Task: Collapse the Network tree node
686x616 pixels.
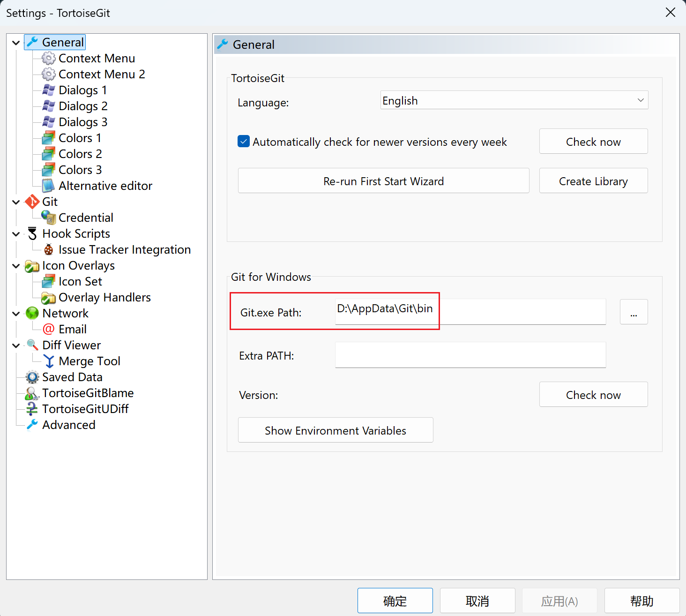Action: (16, 314)
